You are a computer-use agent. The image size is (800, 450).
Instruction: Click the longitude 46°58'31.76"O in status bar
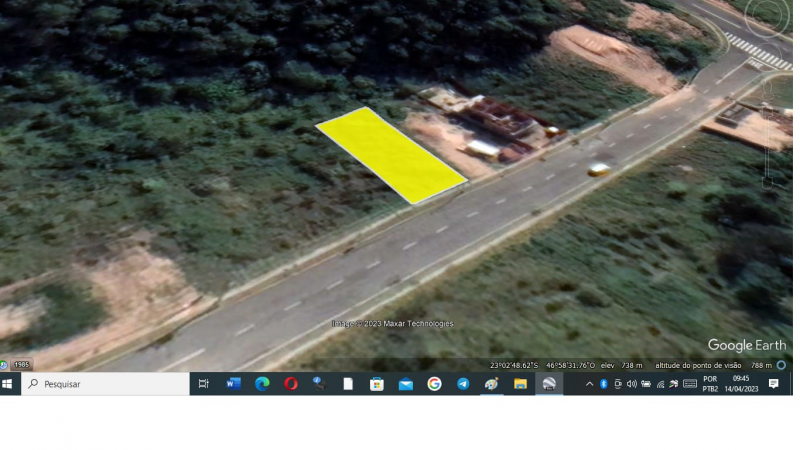click(570, 365)
